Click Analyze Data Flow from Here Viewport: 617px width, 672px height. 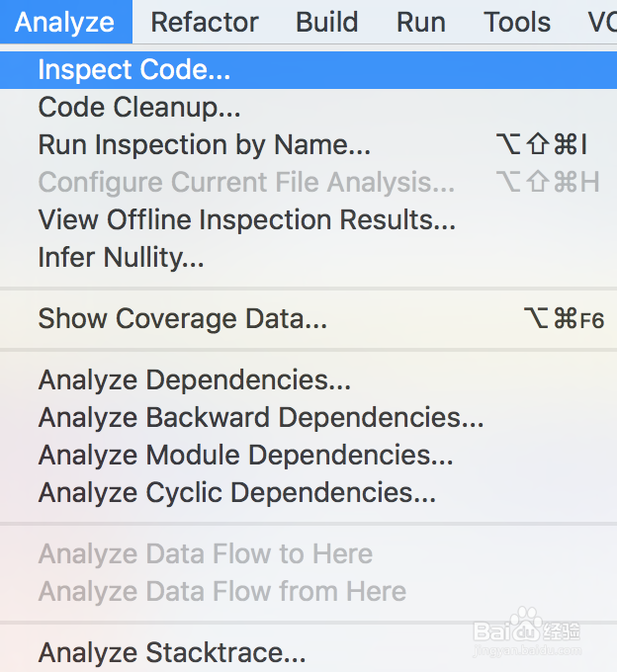click(222, 592)
